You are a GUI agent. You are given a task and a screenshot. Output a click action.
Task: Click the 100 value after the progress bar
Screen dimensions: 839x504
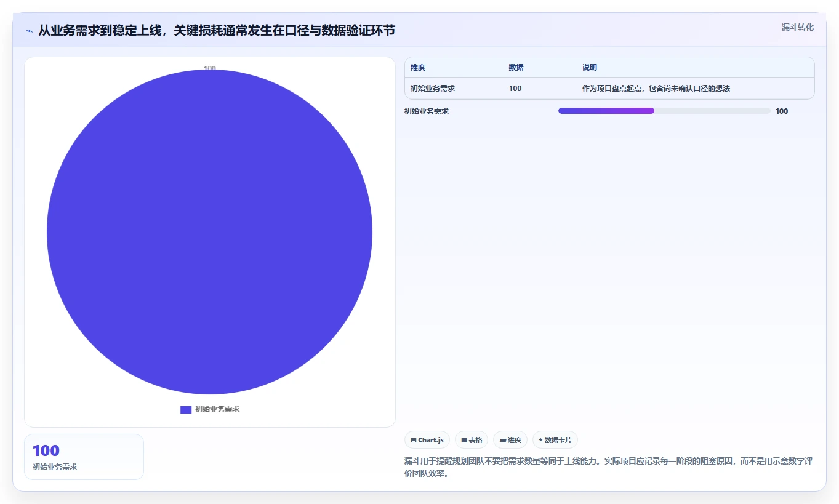point(782,111)
